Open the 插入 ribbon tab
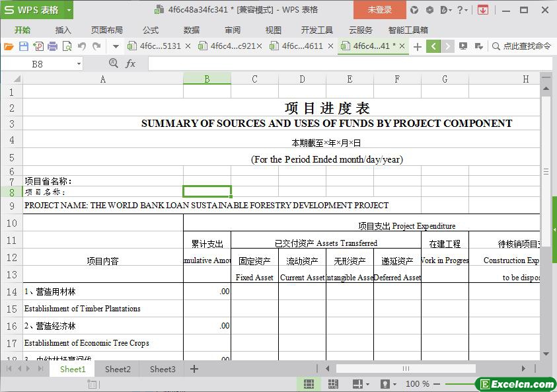This screenshot has height=392, width=557. tap(63, 30)
